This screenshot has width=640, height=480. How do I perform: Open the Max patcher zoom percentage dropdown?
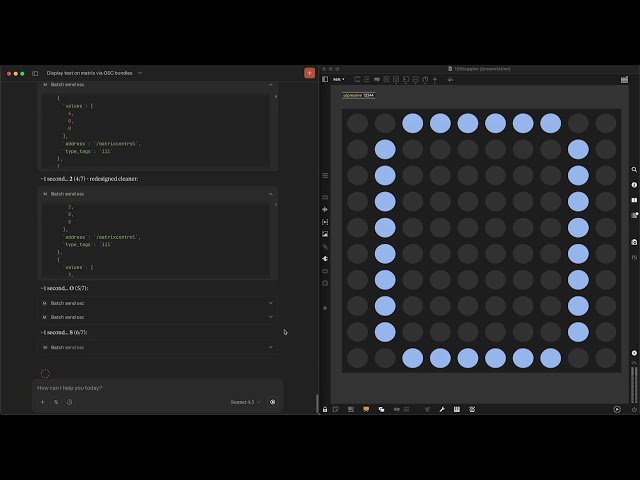[x=339, y=79]
